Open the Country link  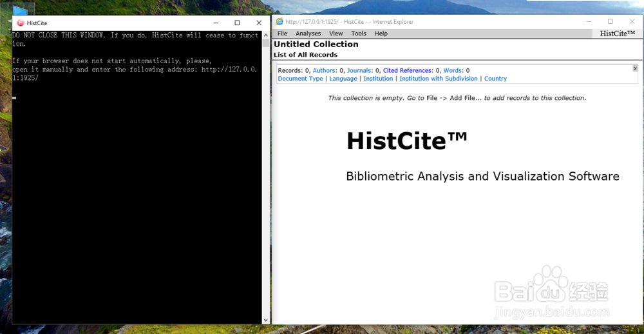point(495,79)
